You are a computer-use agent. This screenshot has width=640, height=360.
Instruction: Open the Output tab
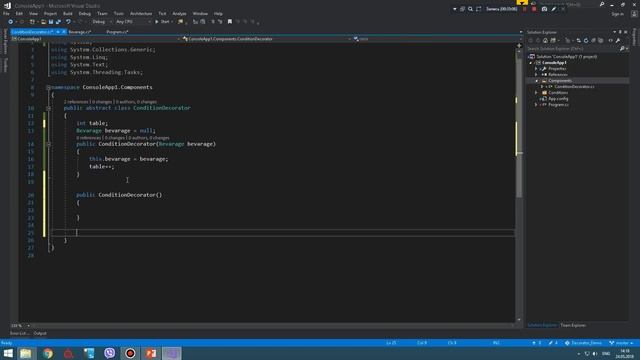pyautogui.click(x=40, y=333)
